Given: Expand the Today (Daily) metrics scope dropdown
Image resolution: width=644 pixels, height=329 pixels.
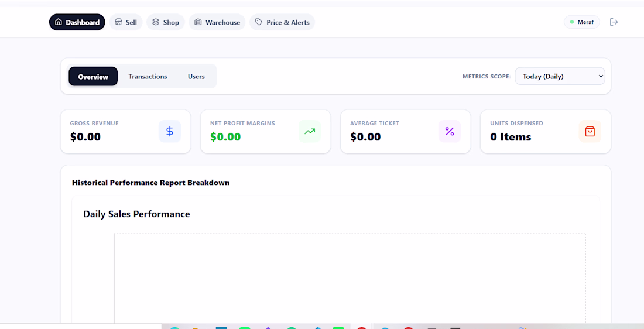Looking at the screenshot, I should tap(560, 77).
